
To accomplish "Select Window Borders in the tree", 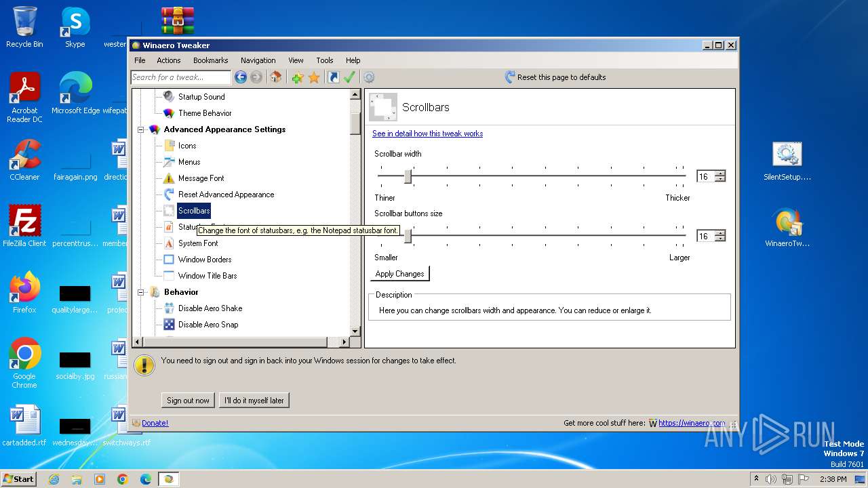I will pyautogui.click(x=205, y=260).
